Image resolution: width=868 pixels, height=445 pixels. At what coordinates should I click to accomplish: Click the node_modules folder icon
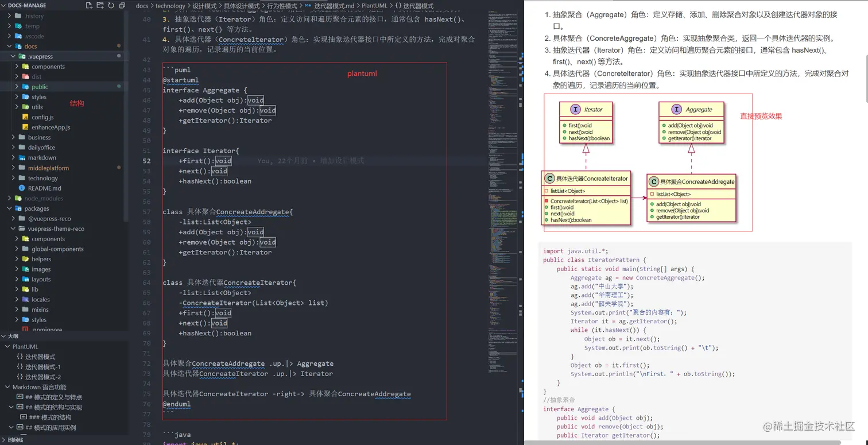[x=18, y=198]
